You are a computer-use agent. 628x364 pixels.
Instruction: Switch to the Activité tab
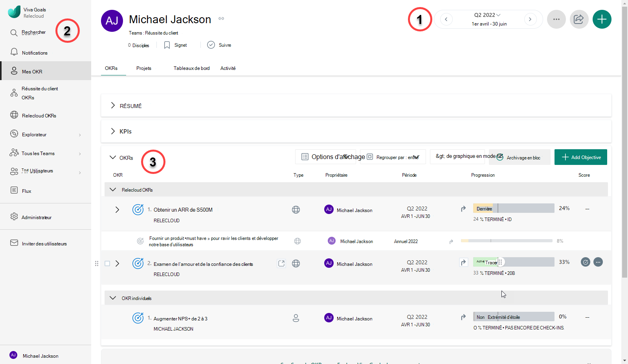coord(228,68)
